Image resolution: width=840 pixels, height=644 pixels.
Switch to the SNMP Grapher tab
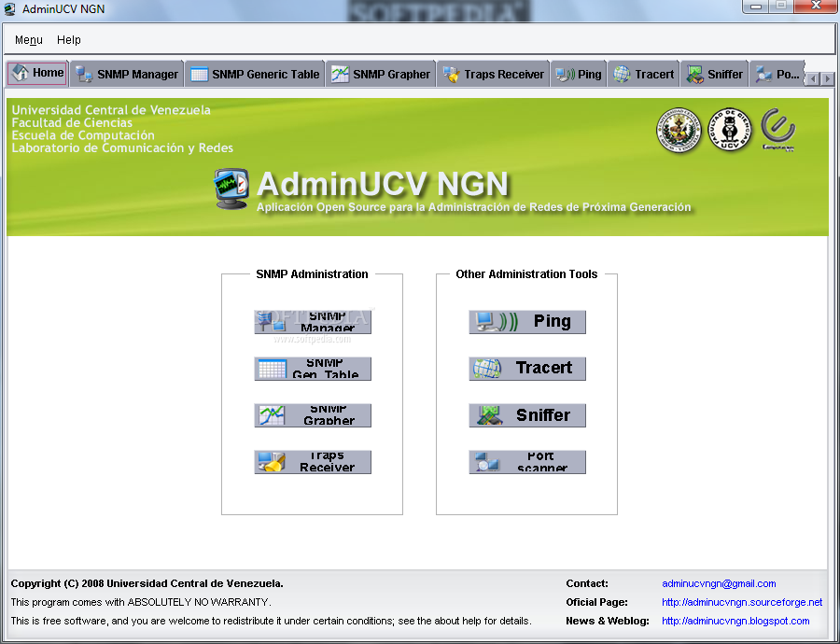[x=381, y=74]
